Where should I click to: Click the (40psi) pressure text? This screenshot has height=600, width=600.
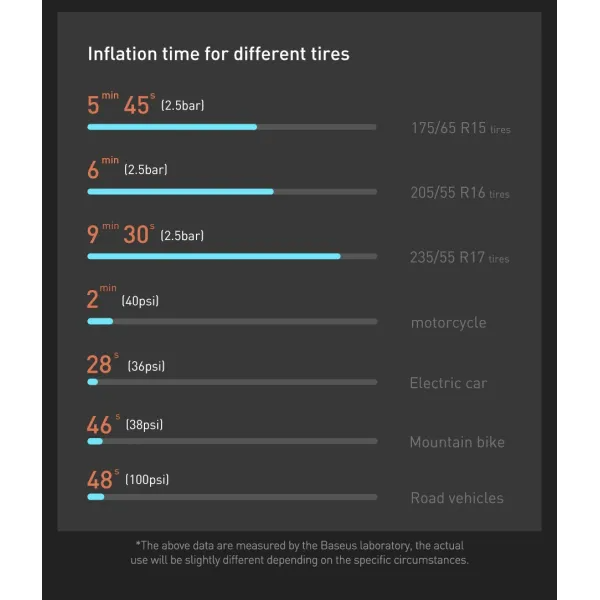point(140,301)
